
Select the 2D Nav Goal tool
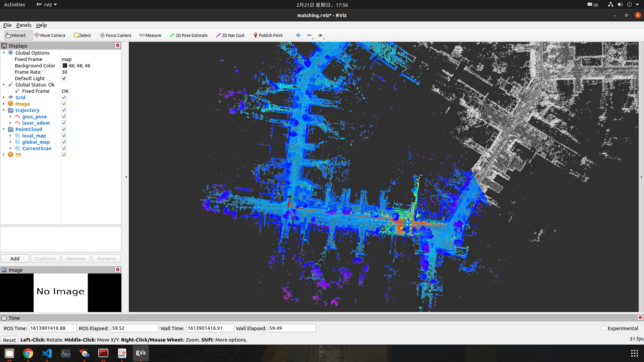coord(230,35)
